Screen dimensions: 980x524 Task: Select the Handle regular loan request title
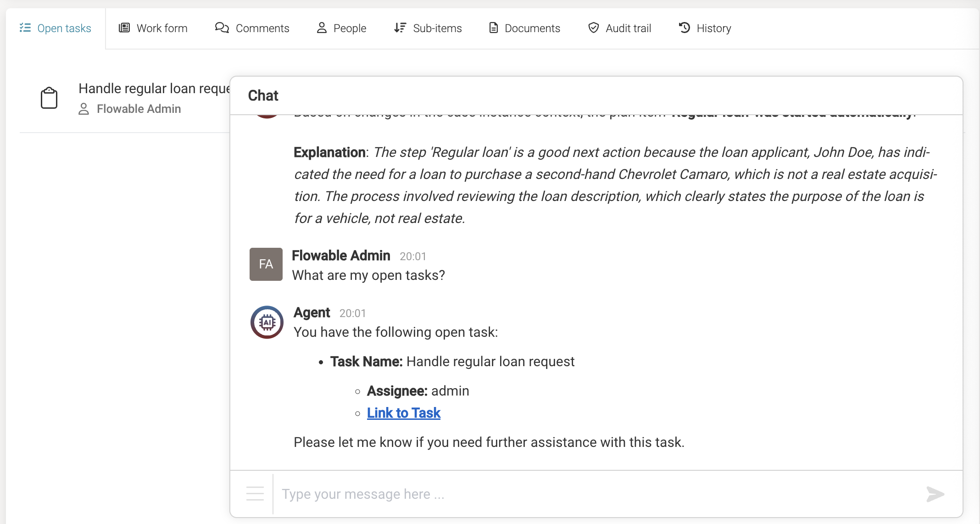click(x=154, y=88)
